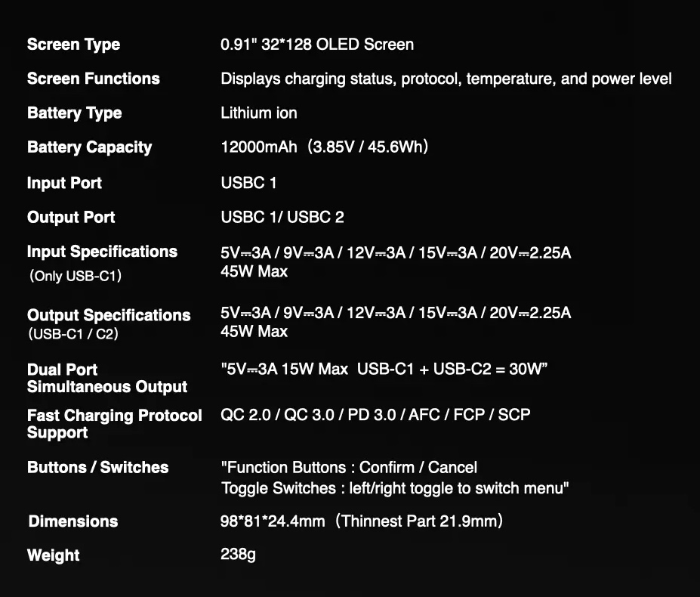Click the "(Only USB-C1)" note

tap(75, 276)
